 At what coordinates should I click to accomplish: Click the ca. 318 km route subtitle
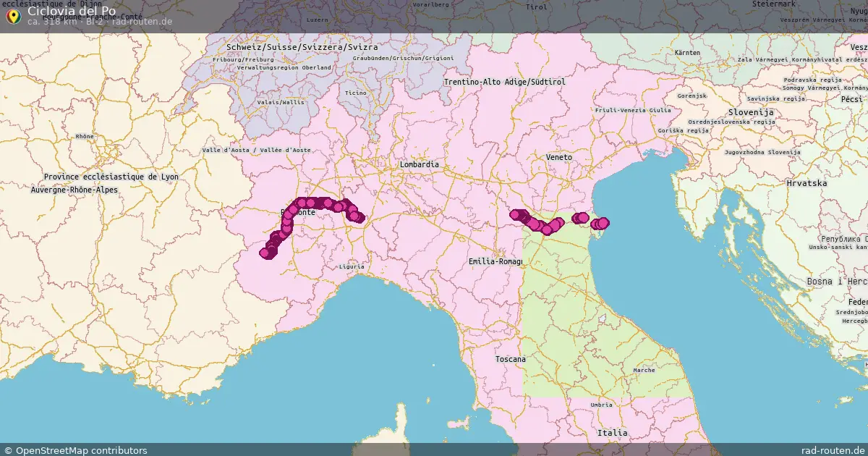pyautogui.click(x=100, y=22)
